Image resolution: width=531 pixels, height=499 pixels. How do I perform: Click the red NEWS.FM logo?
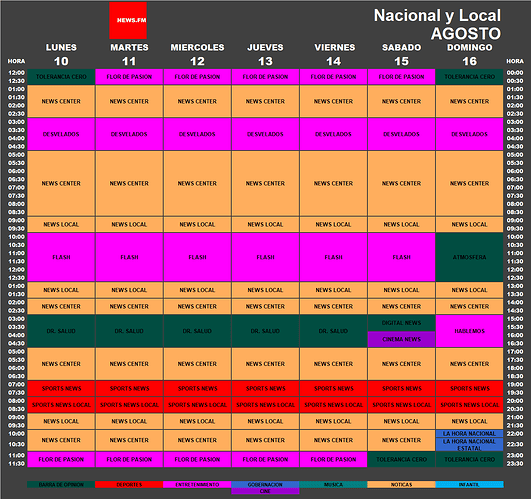(x=128, y=20)
